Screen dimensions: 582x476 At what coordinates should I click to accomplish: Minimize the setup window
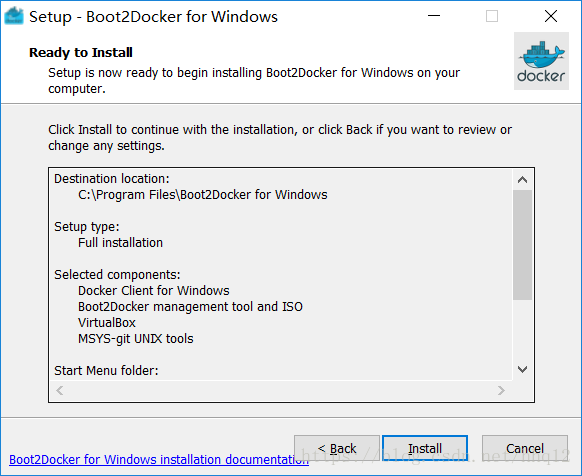[434, 16]
